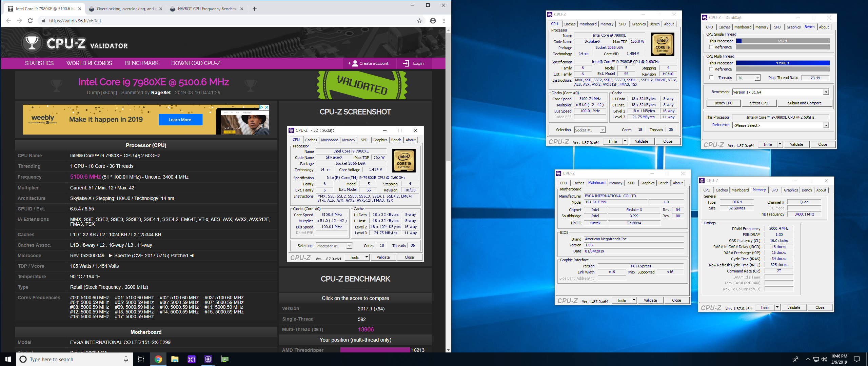This screenshot has width=868, height=366.
Task: Open the Action Center notification icon
Action: click(857, 359)
